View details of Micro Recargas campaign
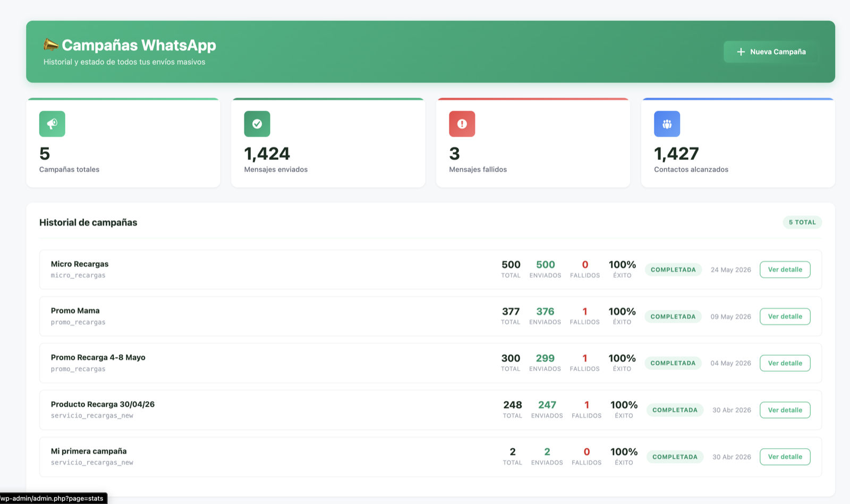 point(785,269)
